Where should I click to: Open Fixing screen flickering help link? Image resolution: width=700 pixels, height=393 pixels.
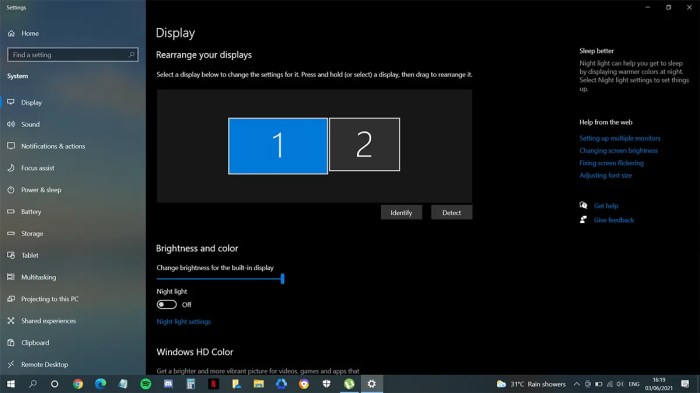tap(611, 163)
